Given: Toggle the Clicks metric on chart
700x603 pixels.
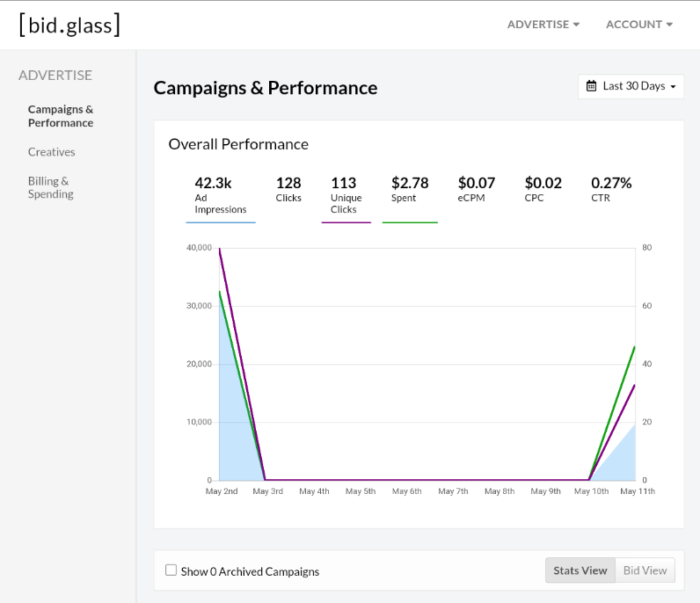Looking at the screenshot, I should [288, 189].
